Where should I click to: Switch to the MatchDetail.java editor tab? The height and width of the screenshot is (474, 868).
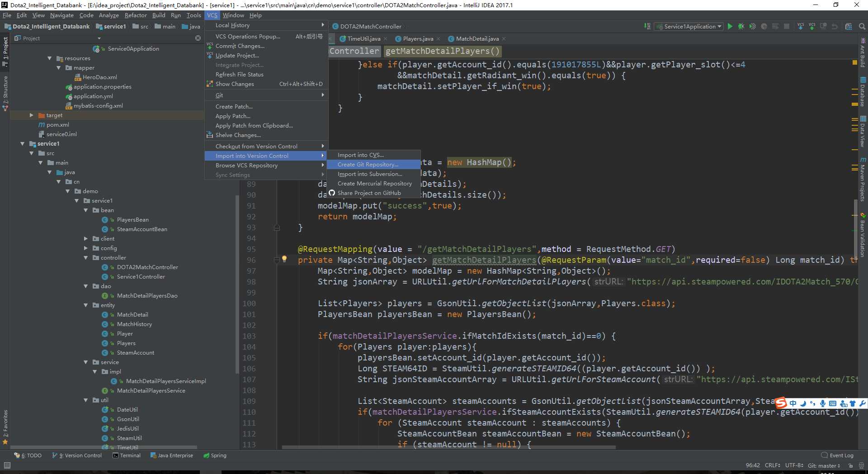[x=477, y=39]
